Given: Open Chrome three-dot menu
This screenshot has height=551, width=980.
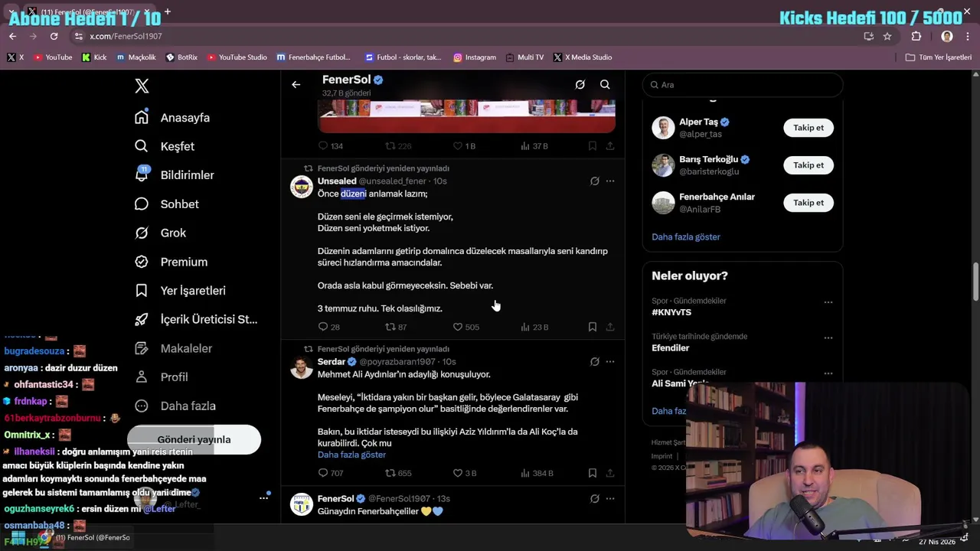Looking at the screenshot, I should point(969,36).
